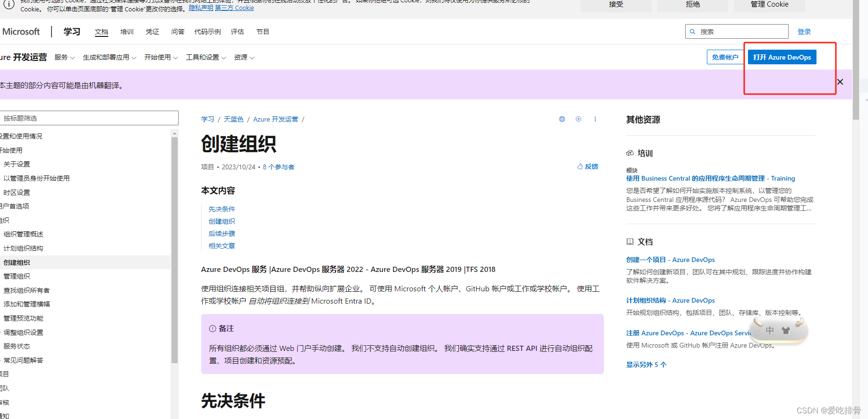Reject cookies with the 拒绝 button
The image size is (868, 419).
pyautogui.click(x=693, y=5)
